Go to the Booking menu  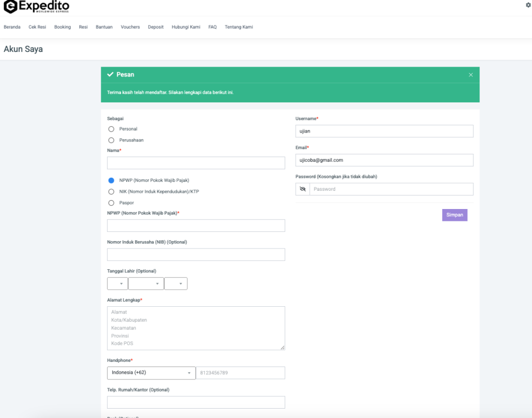[x=62, y=27]
